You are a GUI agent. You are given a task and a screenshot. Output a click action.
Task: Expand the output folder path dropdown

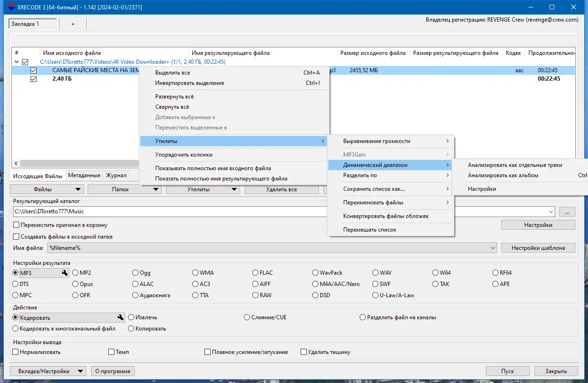tap(550, 211)
